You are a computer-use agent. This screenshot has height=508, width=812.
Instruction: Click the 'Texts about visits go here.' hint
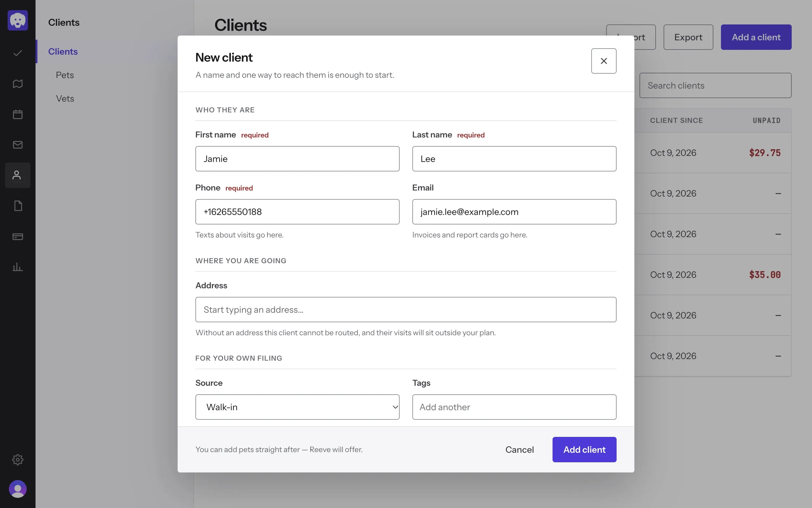point(239,235)
